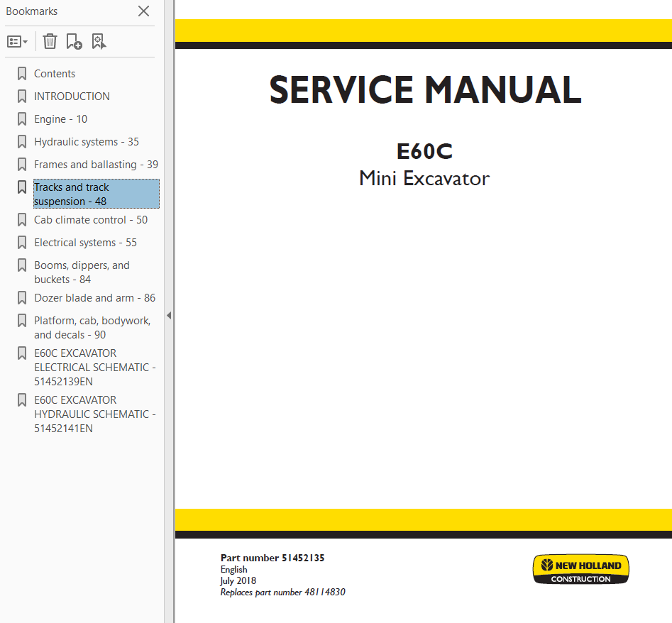Delete the selected bookmark with the trash icon
The width and height of the screenshot is (672, 623).
pyautogui.click(x=50, y=42)
